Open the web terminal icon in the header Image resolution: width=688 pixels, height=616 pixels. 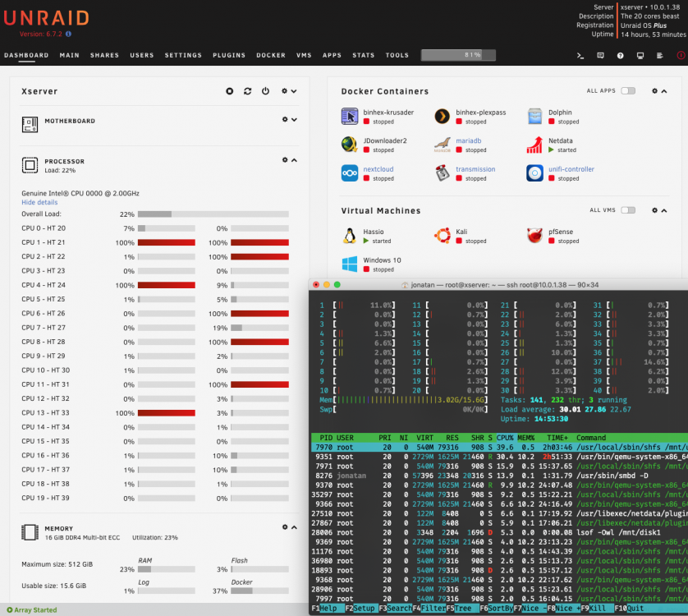pyautogui.click(x=580, y=55)
